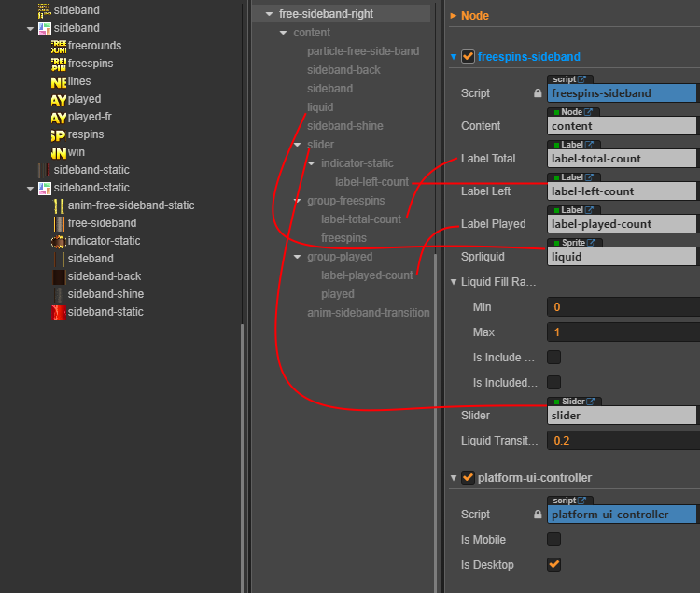The height and width of the screenshot is (593, 700).
Task: Select the group-freespins hierarchy node
Action: [345, 201]
